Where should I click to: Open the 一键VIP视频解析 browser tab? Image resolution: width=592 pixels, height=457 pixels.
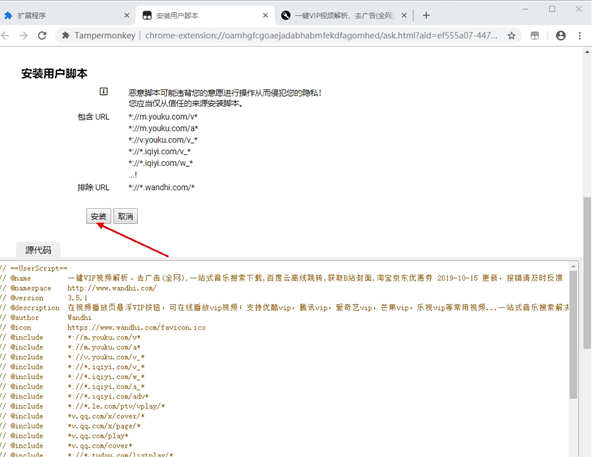pyautogui.click(x=344, y=15)
